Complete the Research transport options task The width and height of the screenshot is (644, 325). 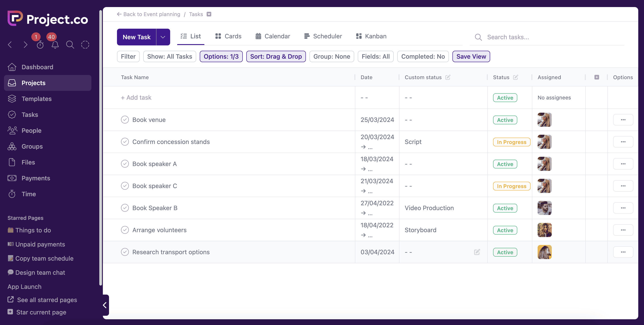(x=125, y=252)
